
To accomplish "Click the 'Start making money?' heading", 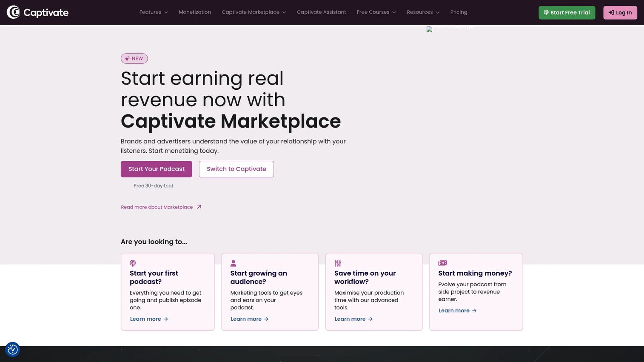I will coord(475,273).
